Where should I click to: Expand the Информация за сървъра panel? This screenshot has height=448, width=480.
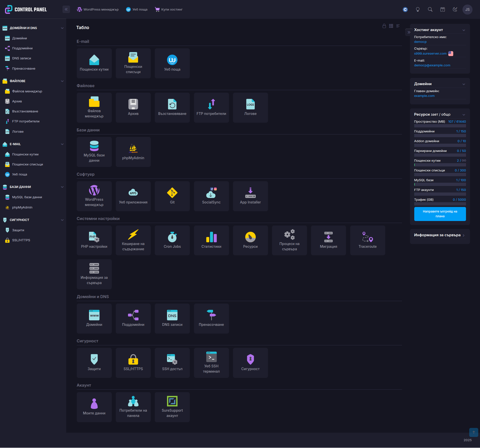tap(463, 235)
